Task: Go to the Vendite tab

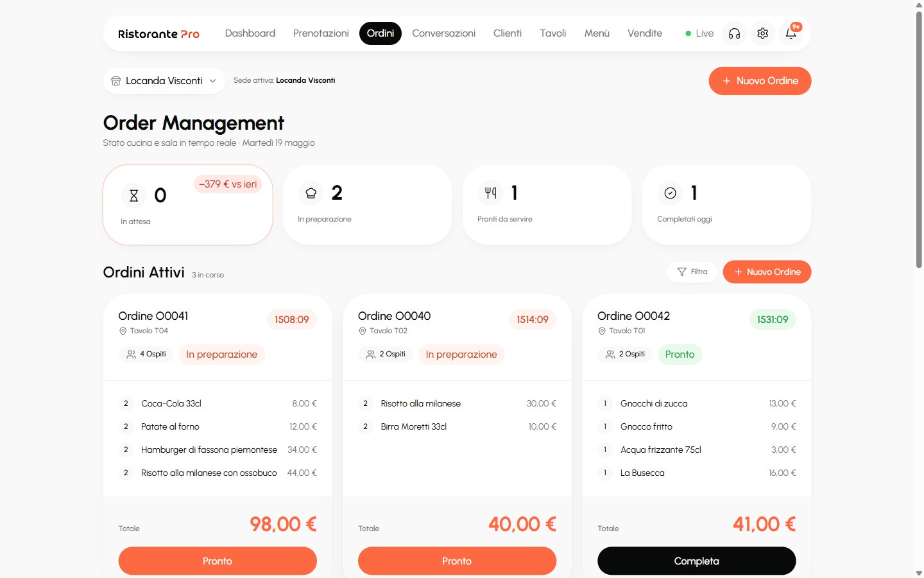Action: click(645, 33)
